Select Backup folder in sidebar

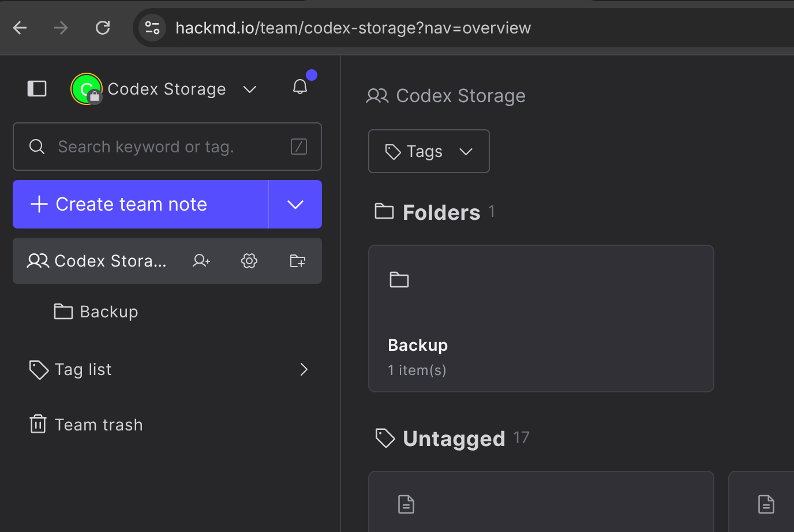108,312
